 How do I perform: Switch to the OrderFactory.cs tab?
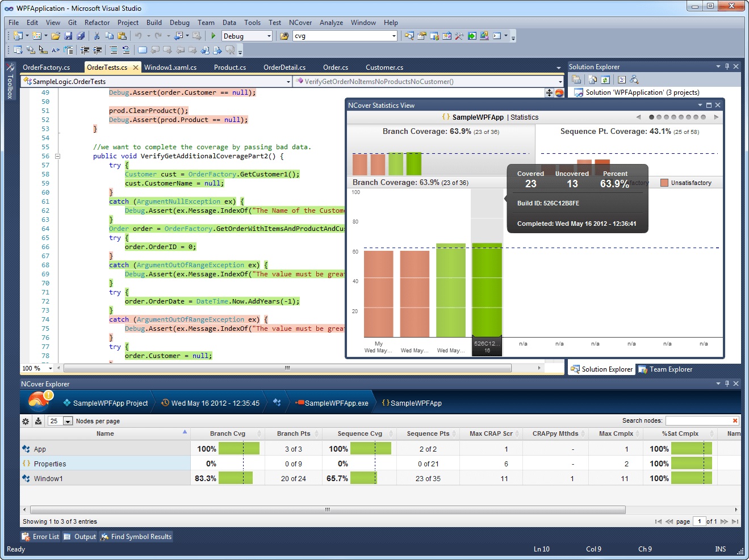click(x=47, y=67)
